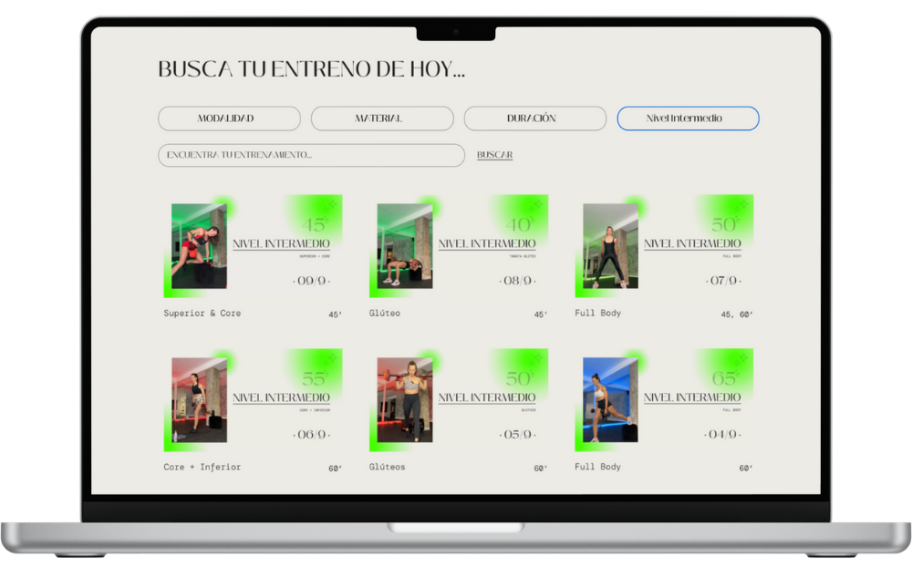Viewport: 912px width, 588px height.
Task: Click Nivel Intermedio heading on 08/9 card
Action: (487, 243)
